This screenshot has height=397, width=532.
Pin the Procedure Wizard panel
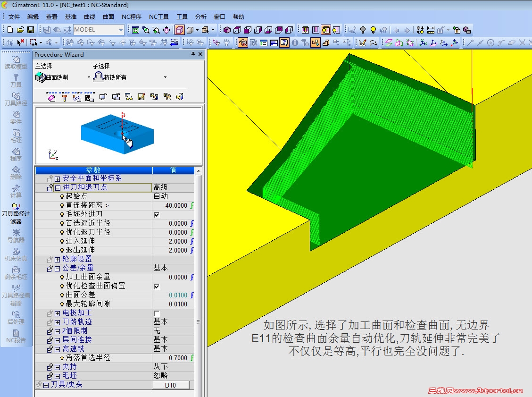(x=193, y=54)
